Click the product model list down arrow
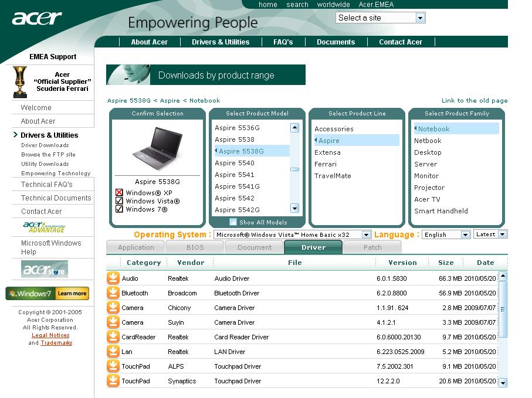The image size is (532, 398). point(294,208)
